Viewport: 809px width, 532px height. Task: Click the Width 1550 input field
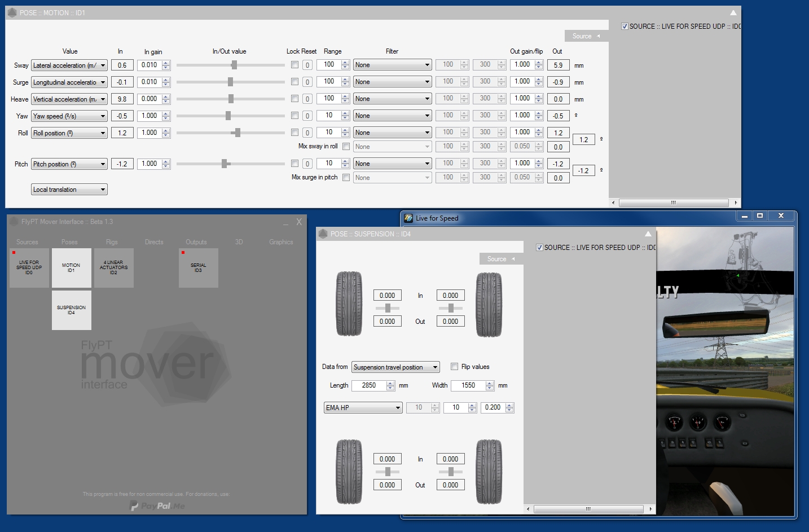coord(468,385)
